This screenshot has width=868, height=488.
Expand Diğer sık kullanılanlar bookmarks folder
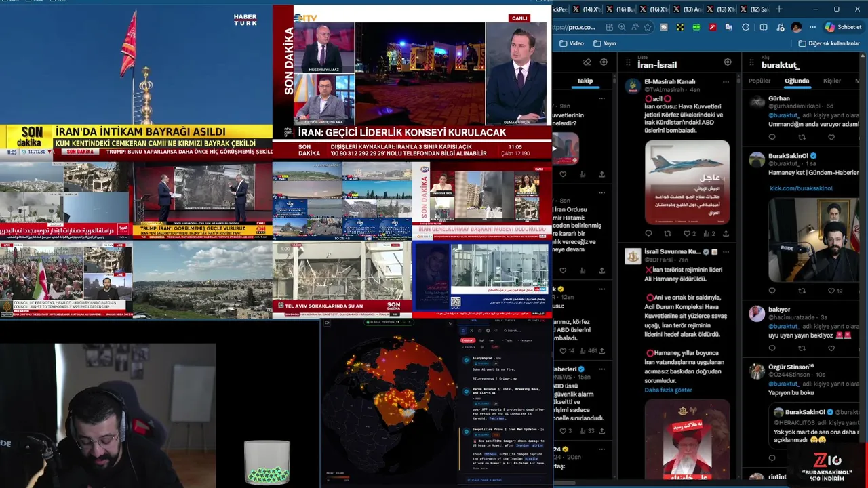829,43
